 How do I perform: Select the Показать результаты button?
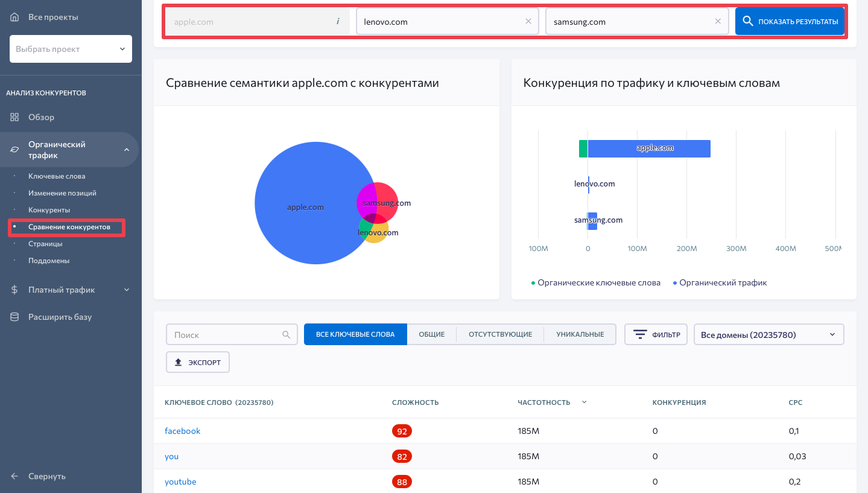click(x=790, y=21)
